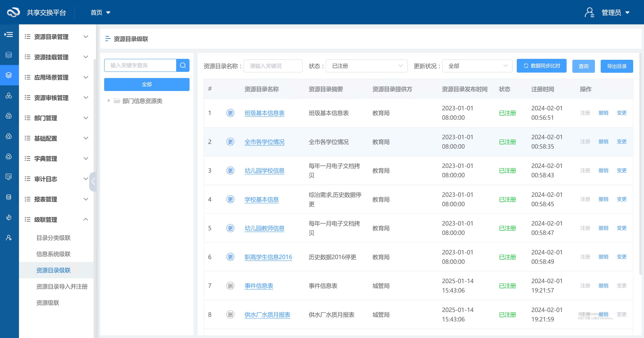
Task: Click the sidebar collapse hamburger icon
Action: (x=9, y=34)
